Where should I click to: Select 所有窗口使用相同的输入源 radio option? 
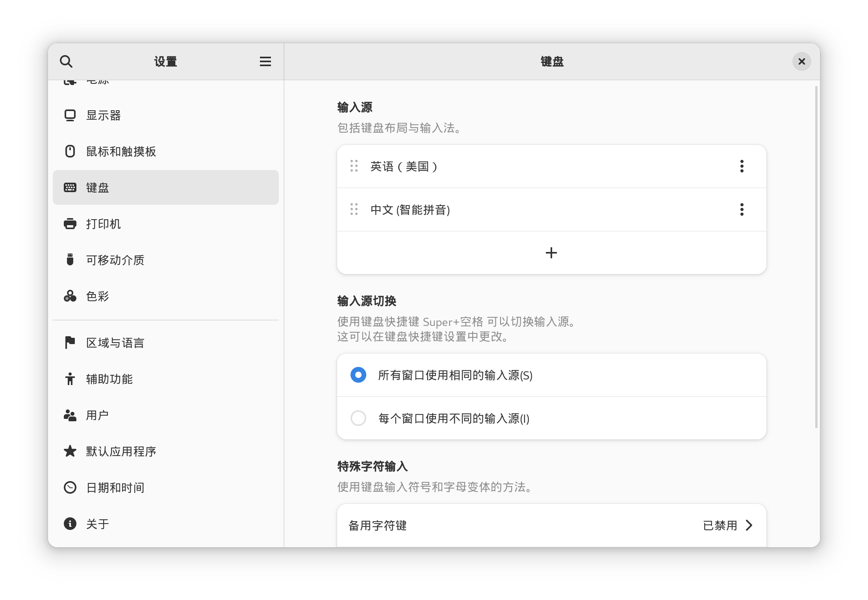coord(358,375)
